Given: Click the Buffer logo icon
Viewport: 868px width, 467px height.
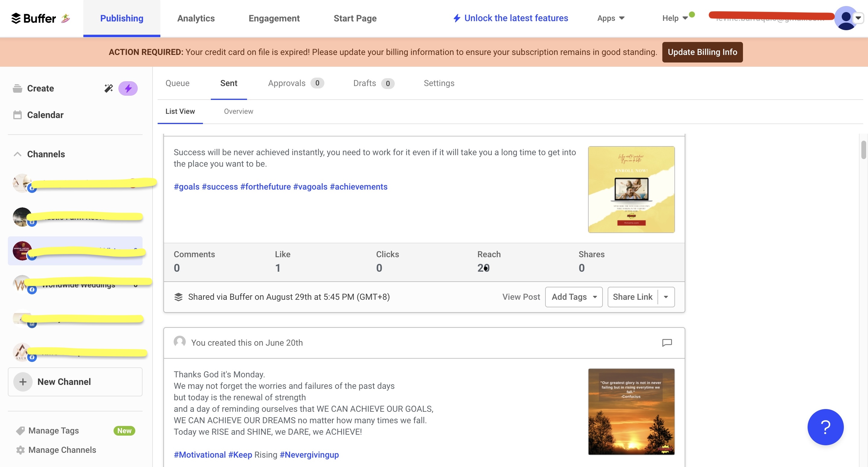Looking at the screenshot, I should point(16,18).
